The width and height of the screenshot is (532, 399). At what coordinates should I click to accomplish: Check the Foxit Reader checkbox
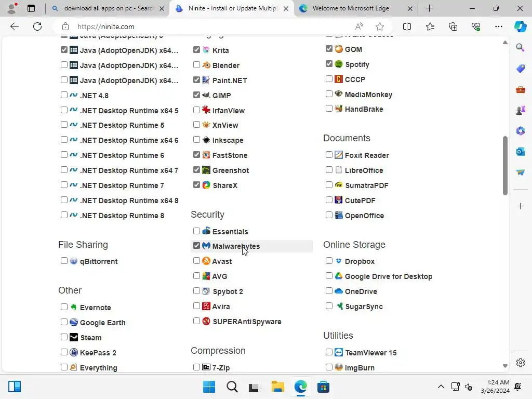(329, 155)
